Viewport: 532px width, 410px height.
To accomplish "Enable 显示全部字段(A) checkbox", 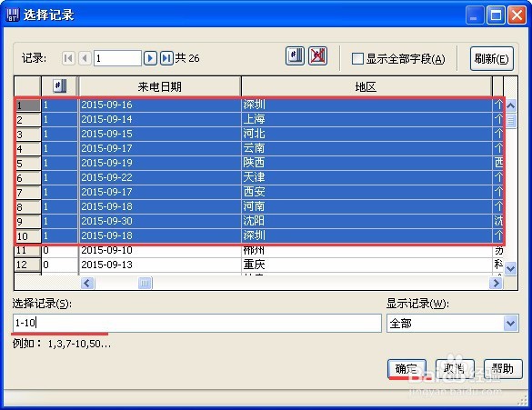I will 357,59.
